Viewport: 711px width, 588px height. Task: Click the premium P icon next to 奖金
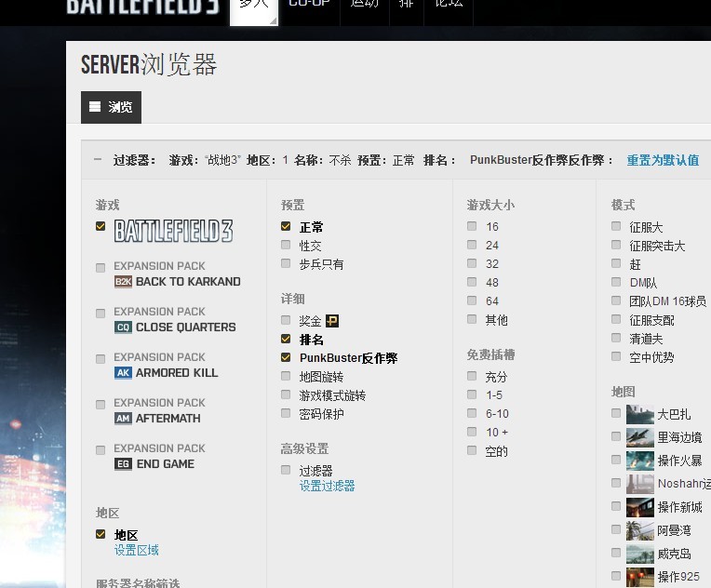(332, 321)
